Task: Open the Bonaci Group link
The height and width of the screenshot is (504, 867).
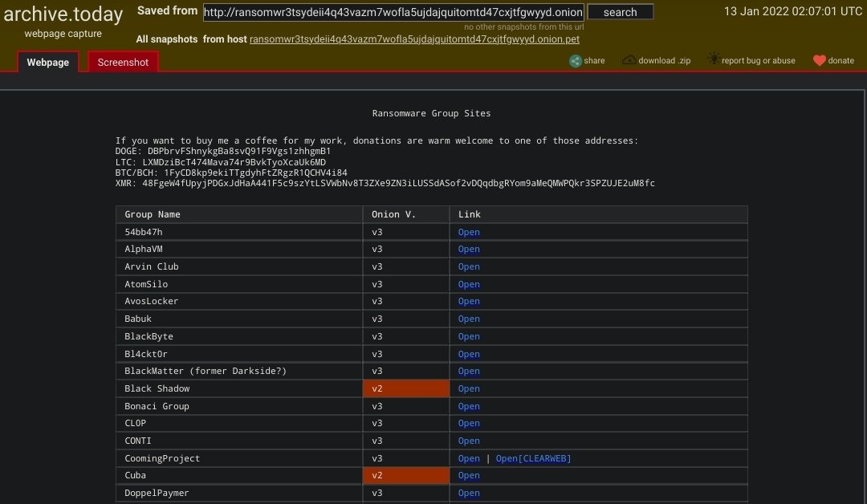Action: click(468, 406)
